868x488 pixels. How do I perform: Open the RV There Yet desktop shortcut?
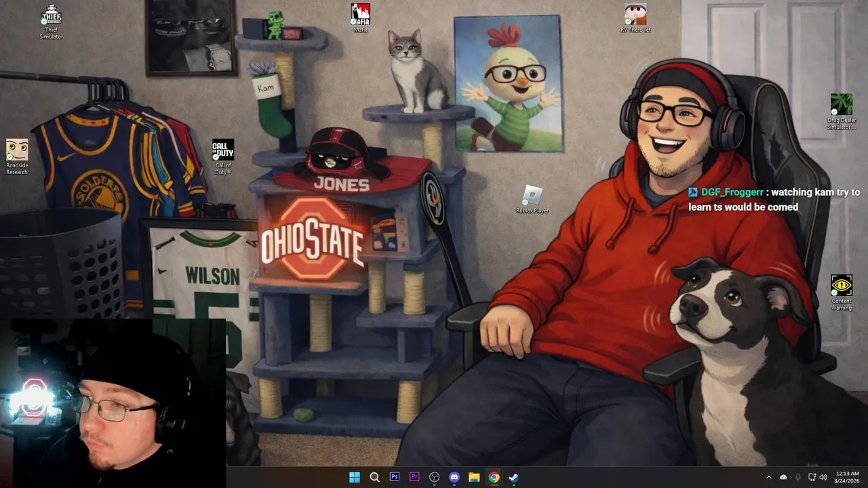tap(635, 18)
